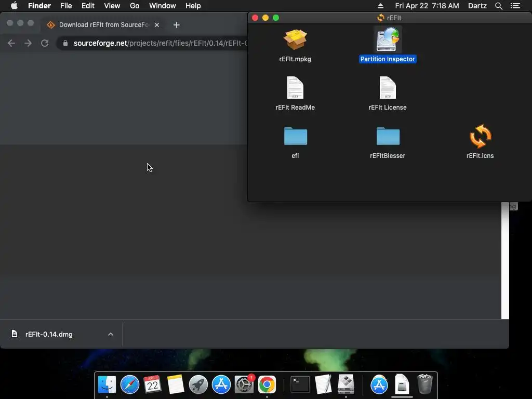Viewport: 532px width, 399px height.
Task: Zoom the rEFIt Finder window
Action: click(276, 18)
